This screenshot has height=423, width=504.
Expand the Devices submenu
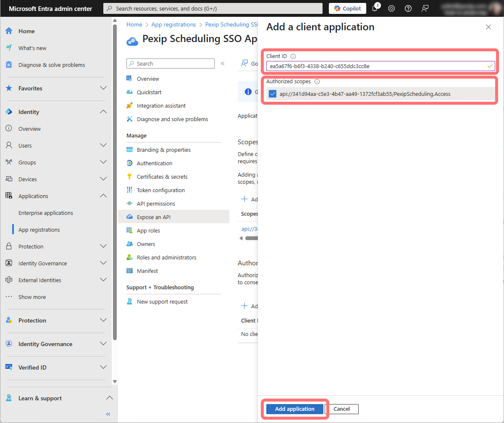coord(103,179)
